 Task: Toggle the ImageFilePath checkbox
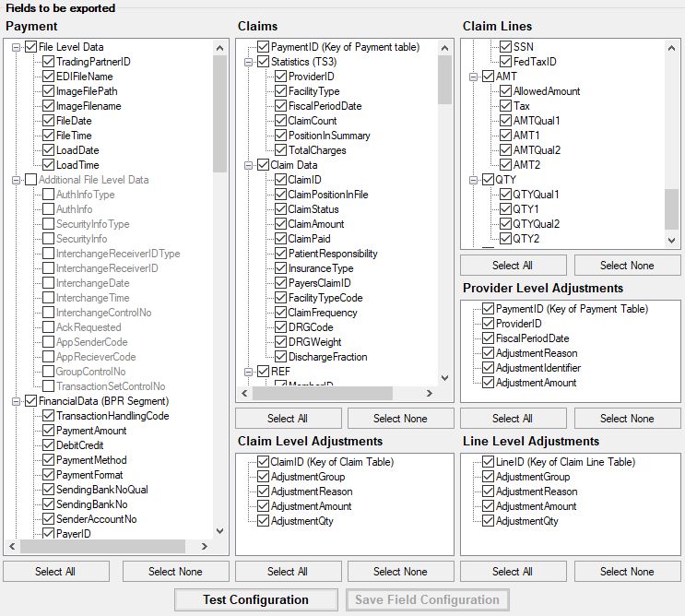point(48,91)
